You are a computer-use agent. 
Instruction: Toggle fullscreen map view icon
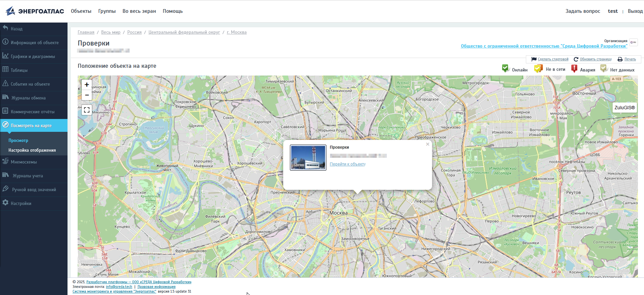click(x=87, y=110)
